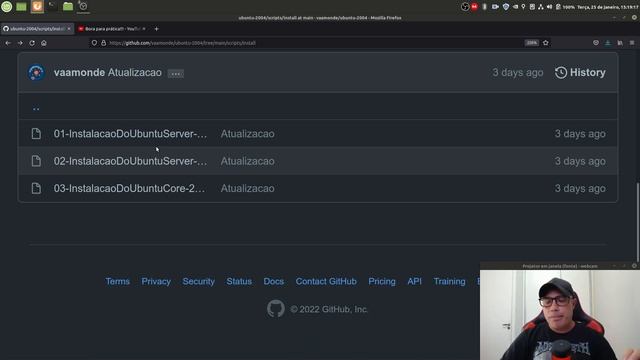The width and height of the screenshot is (640, 360).
Task: Open the green Files folder launcher
Action: [x=68, y=7]
